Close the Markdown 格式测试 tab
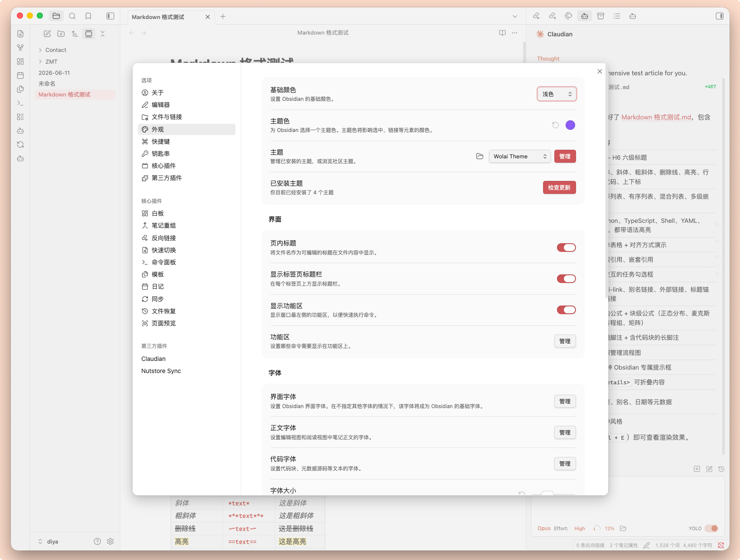Screen dimensions: 740x560 [x=208, y=17]
